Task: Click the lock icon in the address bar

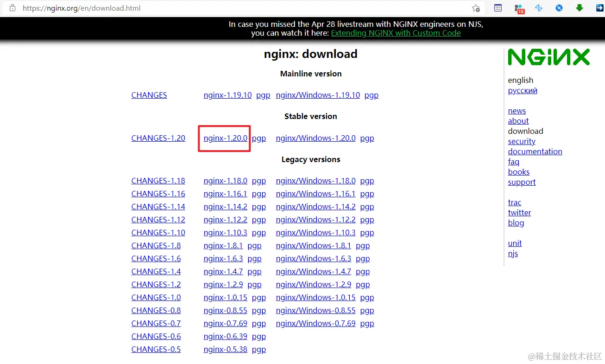Action: click(13, 8)
